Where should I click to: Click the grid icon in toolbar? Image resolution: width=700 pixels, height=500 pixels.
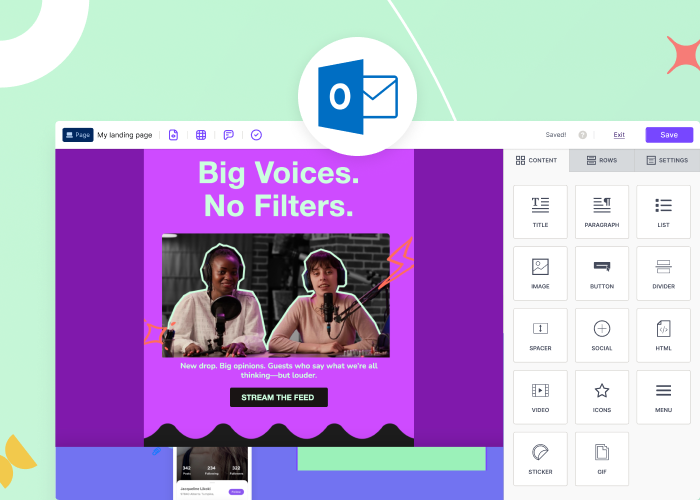pyautogui.click(x=201, y=135)
